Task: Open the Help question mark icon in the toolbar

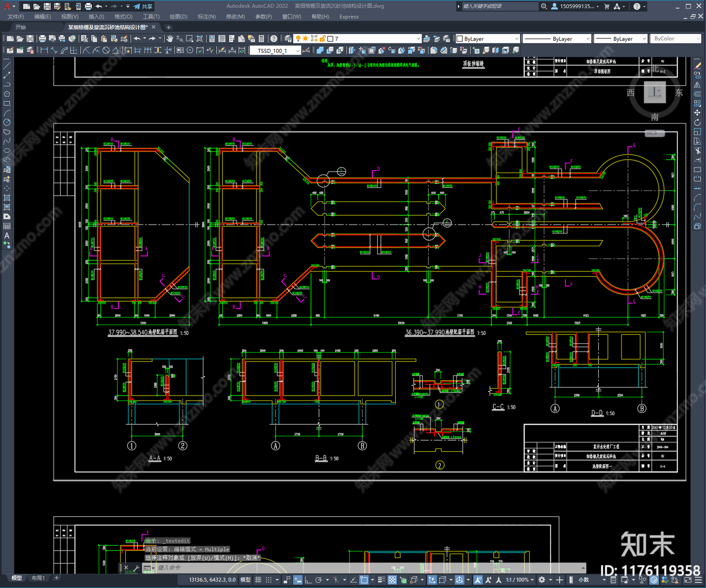Action: click(274, 39)
